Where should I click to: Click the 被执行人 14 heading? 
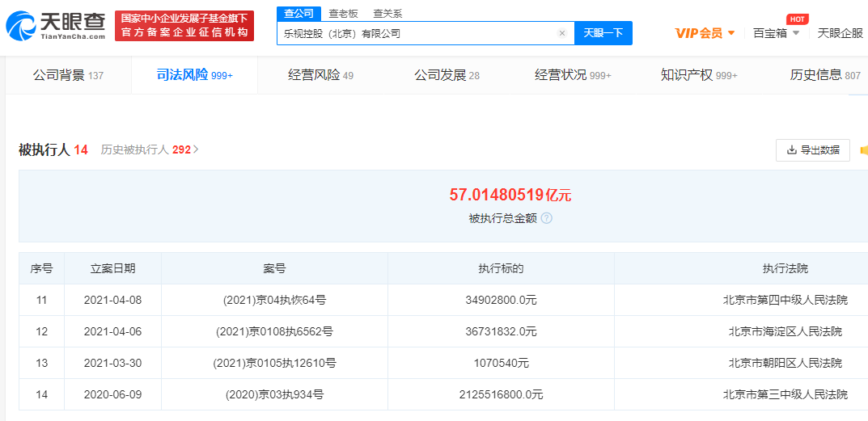pos(53,149)
